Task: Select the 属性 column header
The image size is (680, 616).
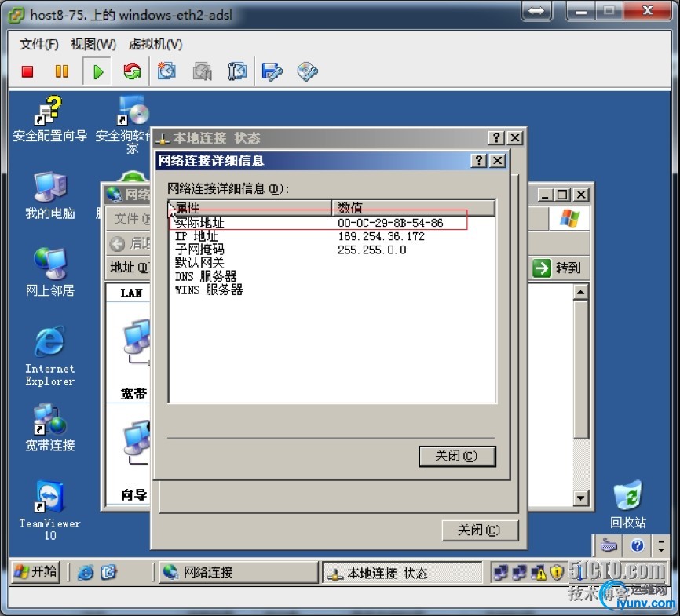Action: [250, 208]
